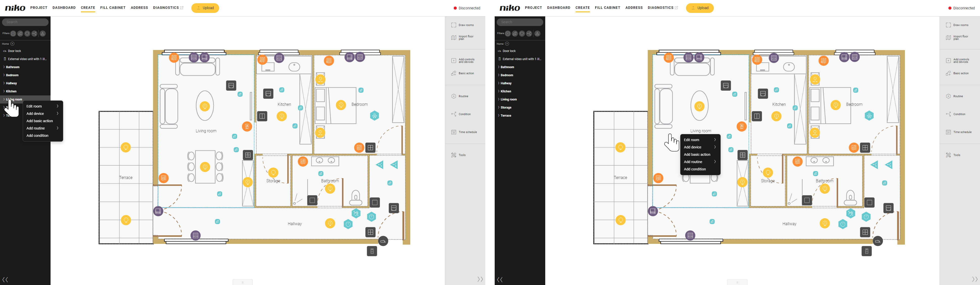The width and height of the screenshot is (980, 285).
Task: Expand the fully visible Terrace tree item
Action: (506, 116)
